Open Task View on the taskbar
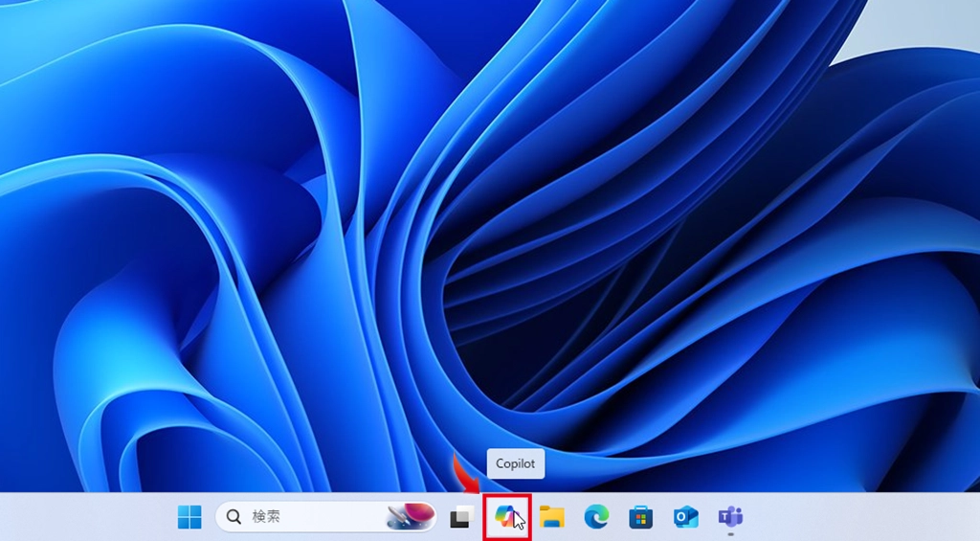 coord(461,517)
